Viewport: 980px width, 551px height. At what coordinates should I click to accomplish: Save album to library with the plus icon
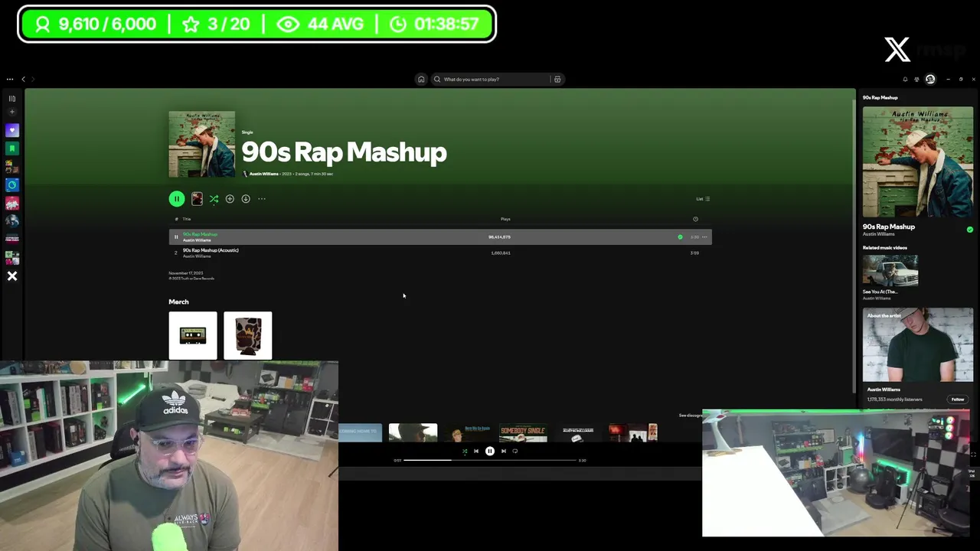(x=230, y=199)
